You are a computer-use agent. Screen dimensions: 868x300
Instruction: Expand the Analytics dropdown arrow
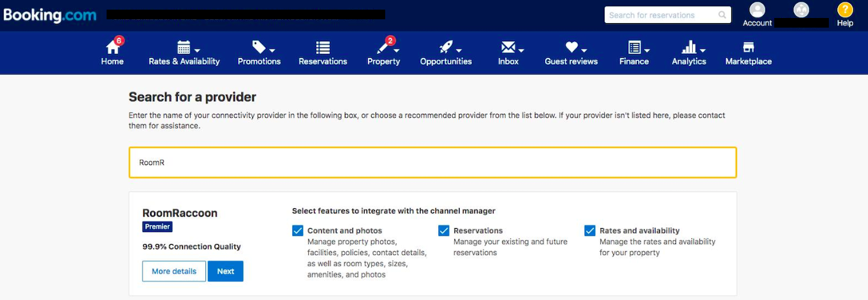pyautogui.click(x=702, y=50)
